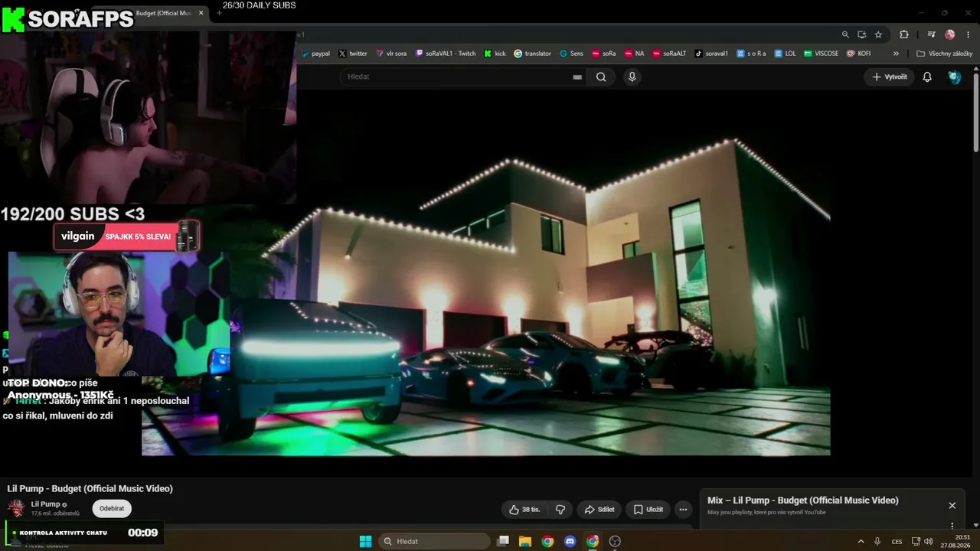This screenshot has width=980, height=551.
Task: Dislike the video with thumbs down
Action: [560, 509]
